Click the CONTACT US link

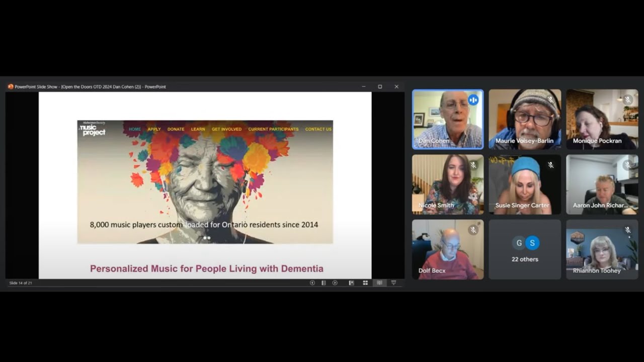tap(318, 129)
